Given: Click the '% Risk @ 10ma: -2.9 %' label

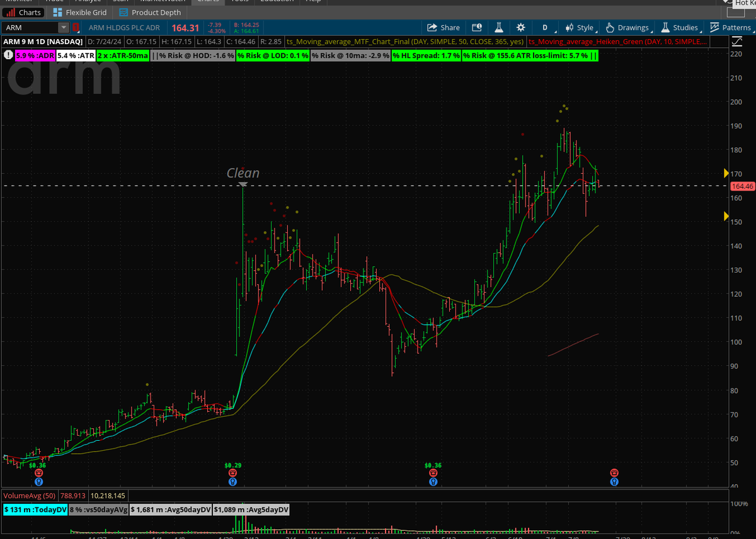Looking at the screenshot, I should click(350, 55).
